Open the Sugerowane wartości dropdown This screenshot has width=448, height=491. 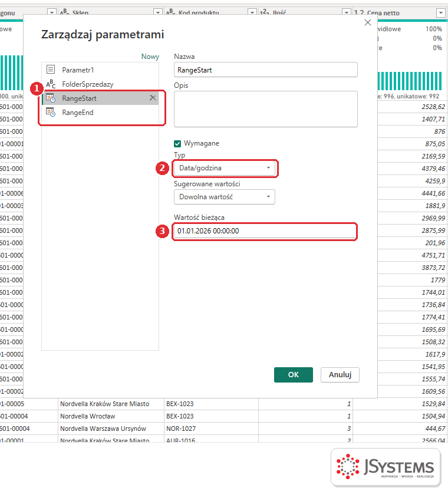pos(225,197)
